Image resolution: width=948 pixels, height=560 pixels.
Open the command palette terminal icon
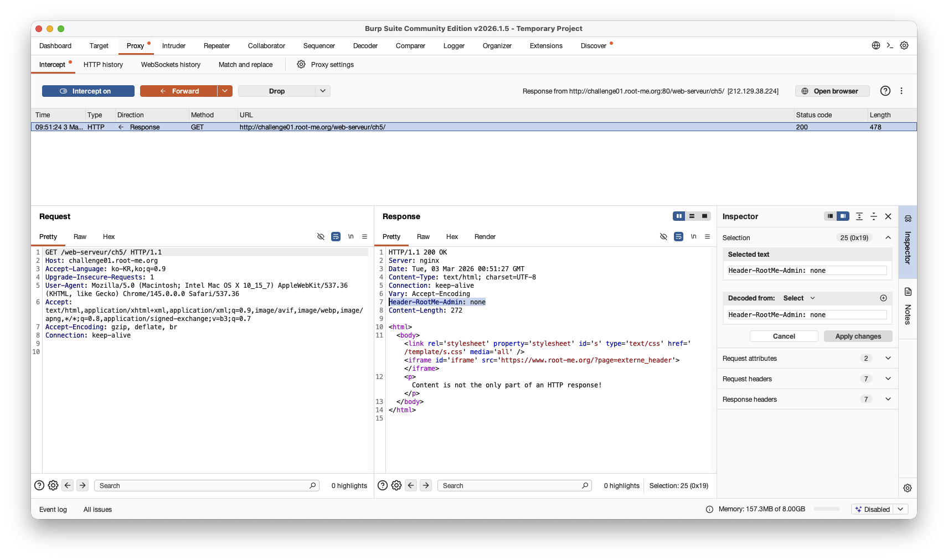(x=890, y=45)
